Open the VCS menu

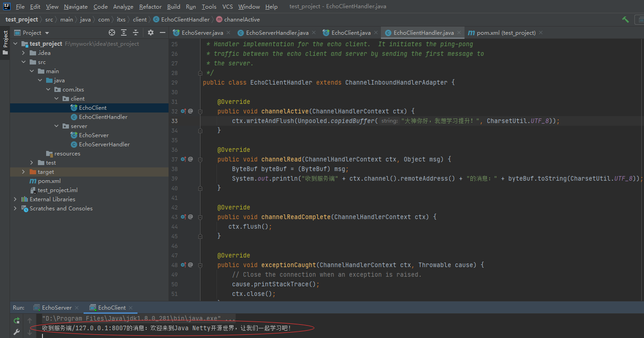[227, 7]
